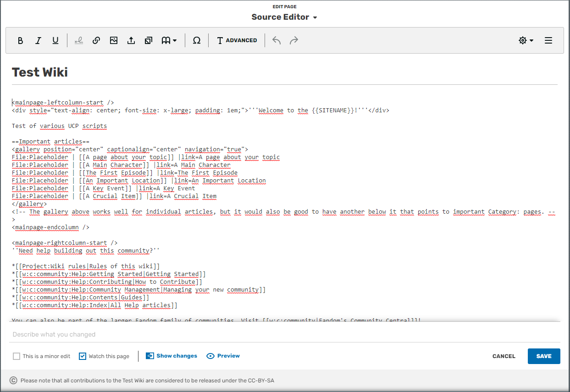The height and width of the screenshot is (392, 570).
Task: Apply bold formatting
Action: (x=20, y=40)
